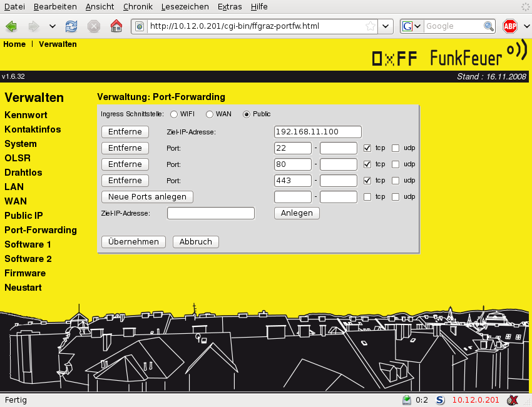Viewport: 532px width, 407px height.
Task: Open the URL bar history dropdown
Action: 387,26
